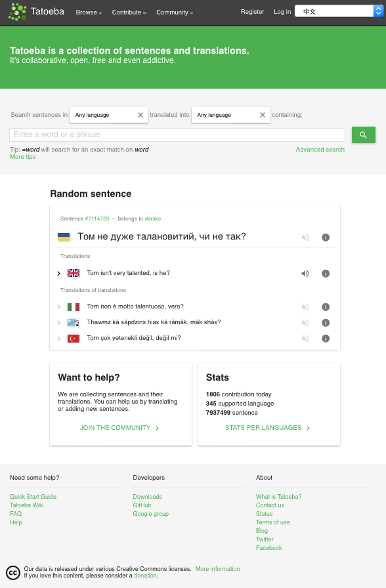Click the sentence 'Tom isn't very talented, is he?'
The height and width of the screenshot is (588, 386).
click(128, 273)
